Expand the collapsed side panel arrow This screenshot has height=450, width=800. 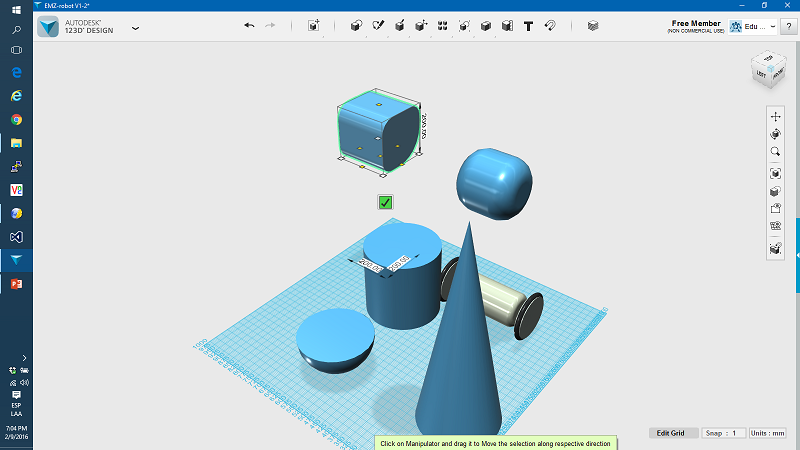(797, 255)
